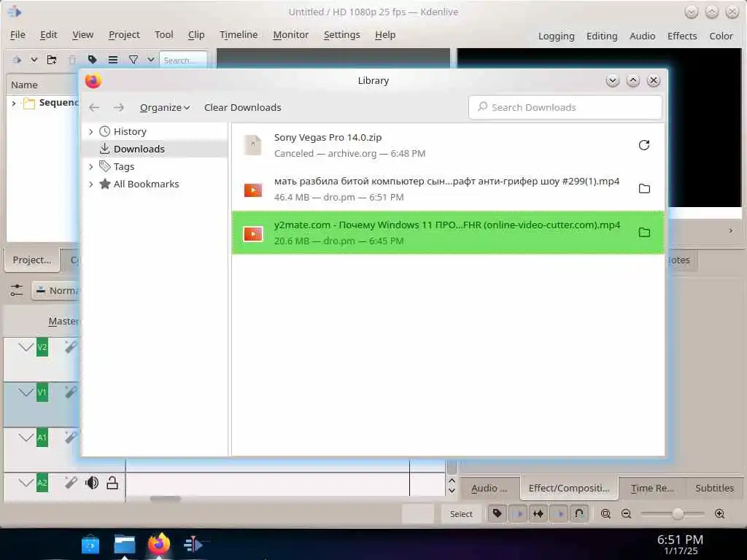Click the video thumbnail of the 20.6 MB download

click(x=252, y=234)
